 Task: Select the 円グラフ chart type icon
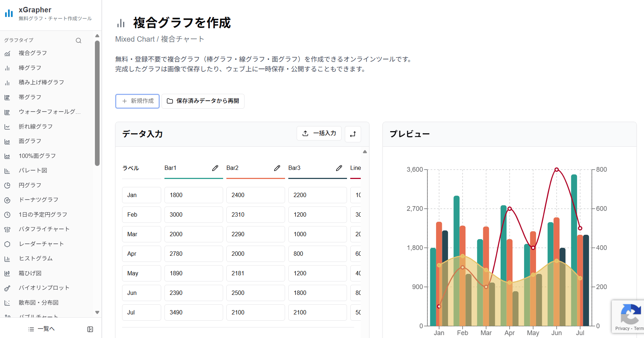tap(8, 185)
